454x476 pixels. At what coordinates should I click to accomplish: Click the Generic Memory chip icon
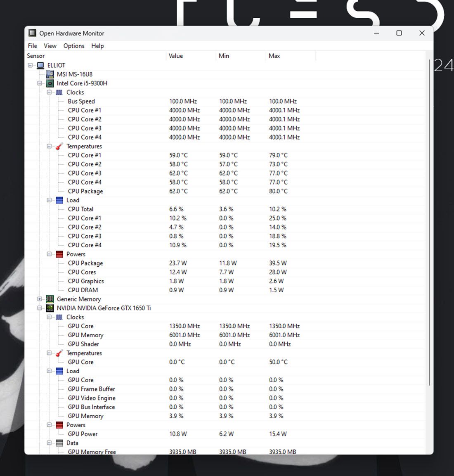tap(50, 299)
